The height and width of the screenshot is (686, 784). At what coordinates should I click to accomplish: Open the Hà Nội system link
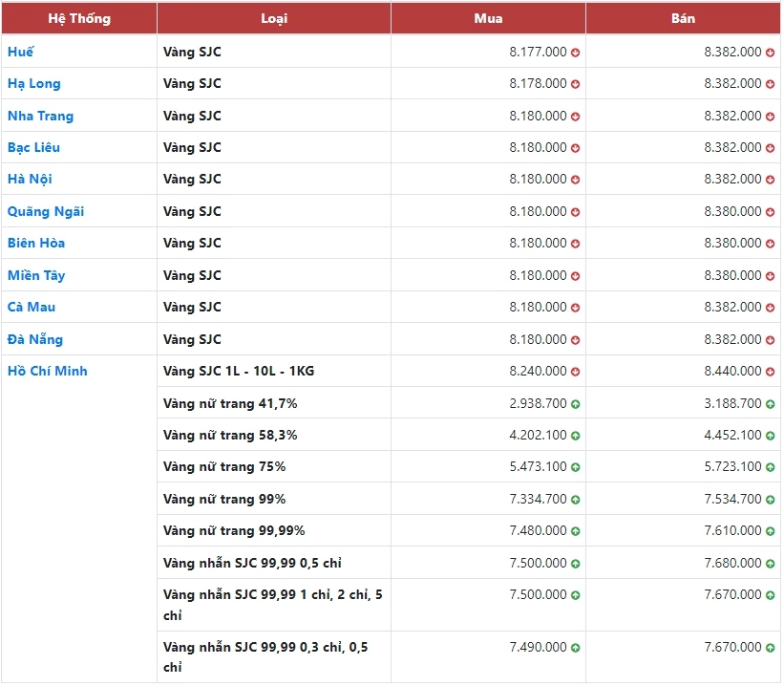pyautogui.click(x=30, y=179)
